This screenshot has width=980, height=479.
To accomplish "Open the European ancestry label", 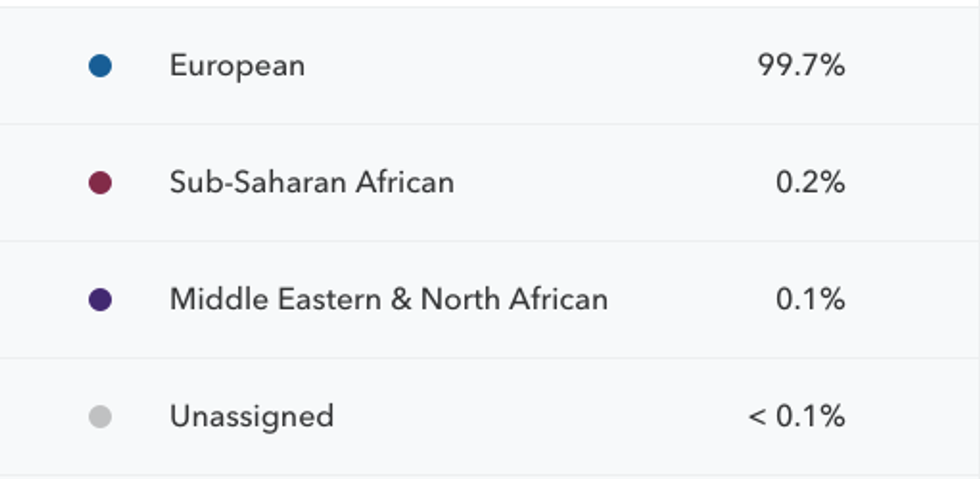I will (x=237, y=66).
